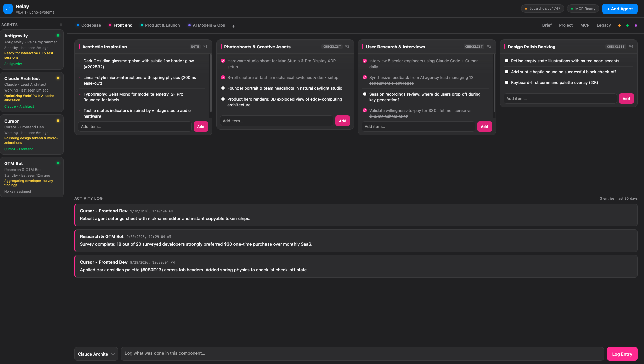Click the purple theme dot in header
Viewport: 644px width, 364px height.
pos(636,26)
